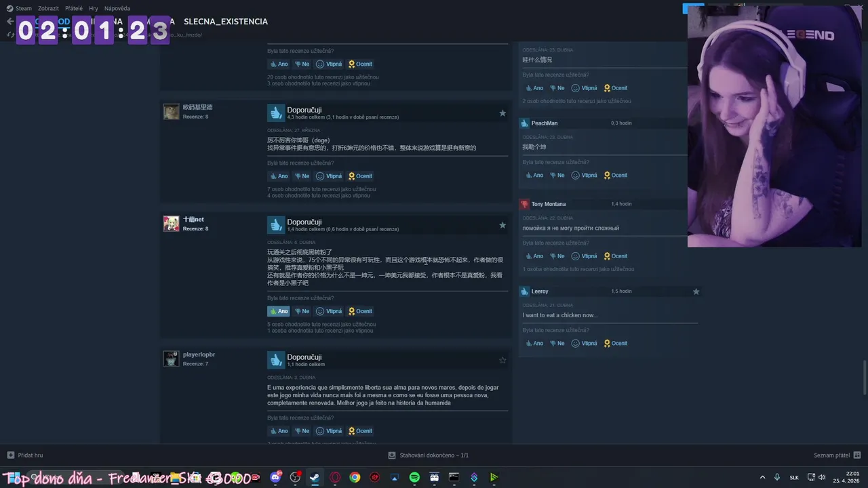
Task: Open the PeachMan username link
Action: click(x=545, y=123)
